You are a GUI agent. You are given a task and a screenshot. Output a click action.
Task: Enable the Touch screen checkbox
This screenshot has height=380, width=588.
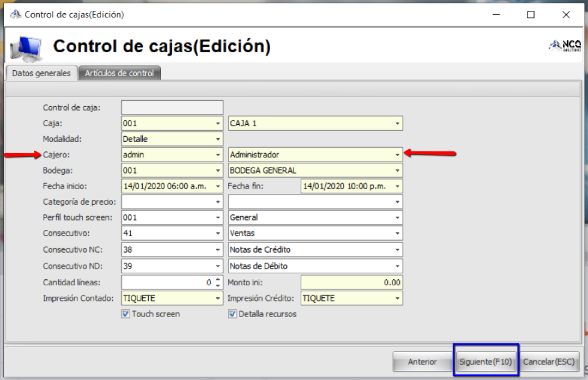point(125,314)
